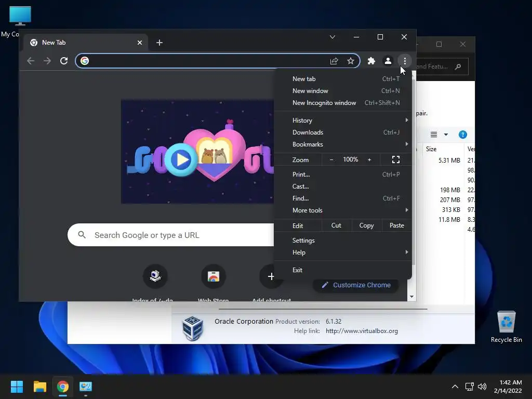Click the Google icon in the address bar
The height and width of the screenshot is (399, 532).
(85, 61)
